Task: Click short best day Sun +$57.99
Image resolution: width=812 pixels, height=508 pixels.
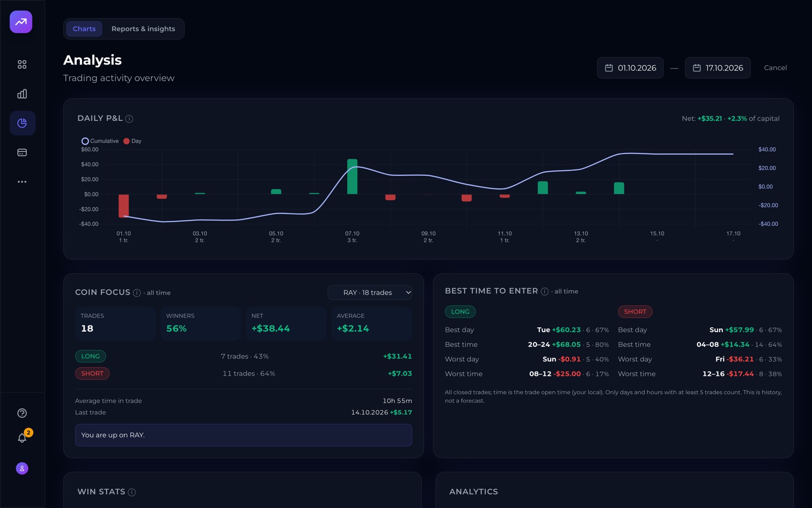Action: (746, 330)
